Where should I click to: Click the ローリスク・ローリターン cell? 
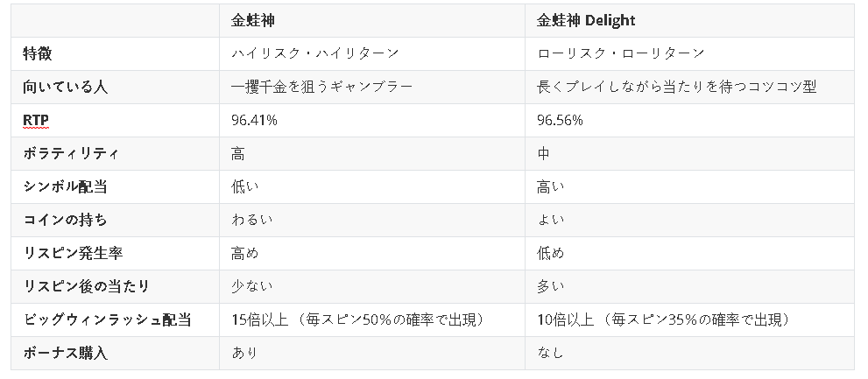[621, 53]
